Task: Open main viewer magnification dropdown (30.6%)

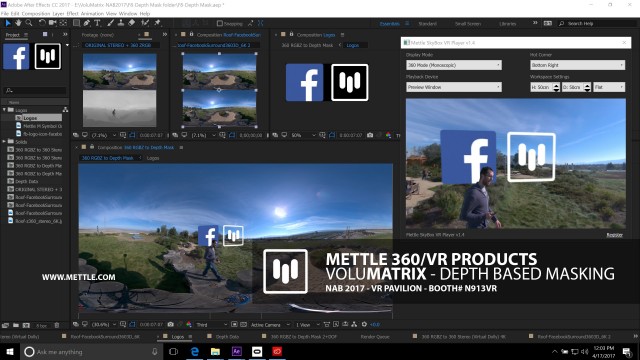Action: click(104, 324)
